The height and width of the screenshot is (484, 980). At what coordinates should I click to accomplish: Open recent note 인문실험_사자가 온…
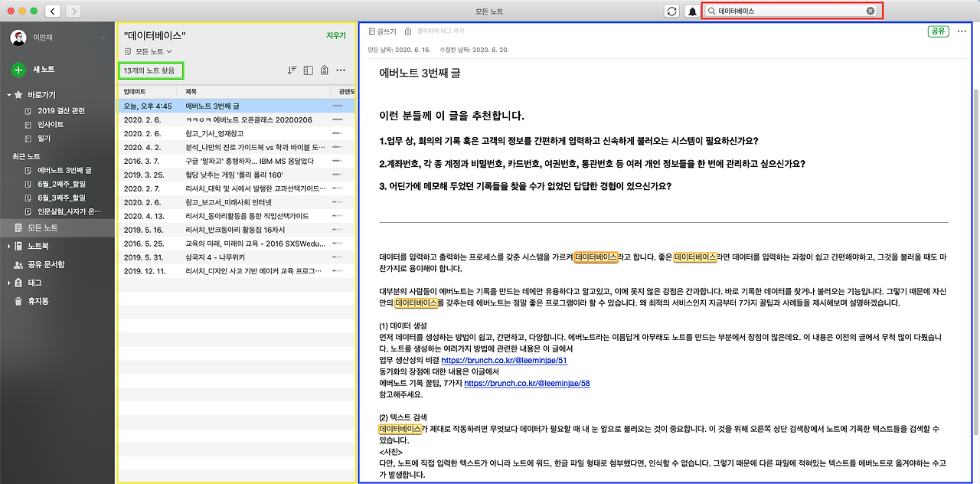click(64, 211)
